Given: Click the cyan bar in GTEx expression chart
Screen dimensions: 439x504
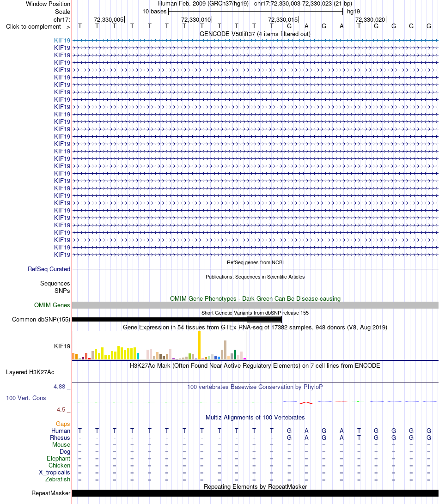Looking at the screenshot, I should (138, 356).
